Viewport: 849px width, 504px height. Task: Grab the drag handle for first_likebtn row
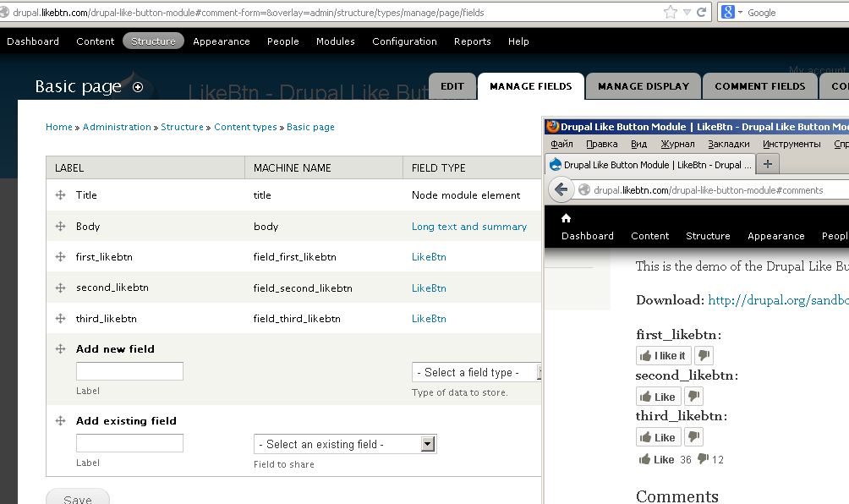(61, 256)
